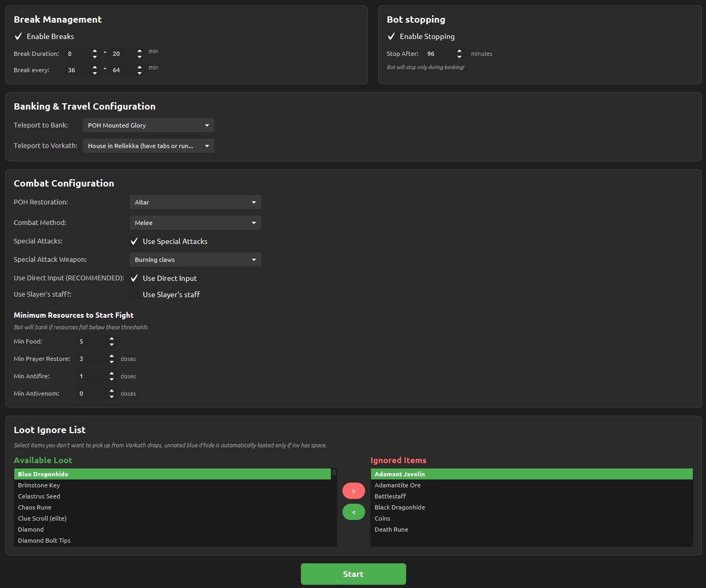Decrease the Min Food value
Screen dimensions: 706x588
pos(112,345)
